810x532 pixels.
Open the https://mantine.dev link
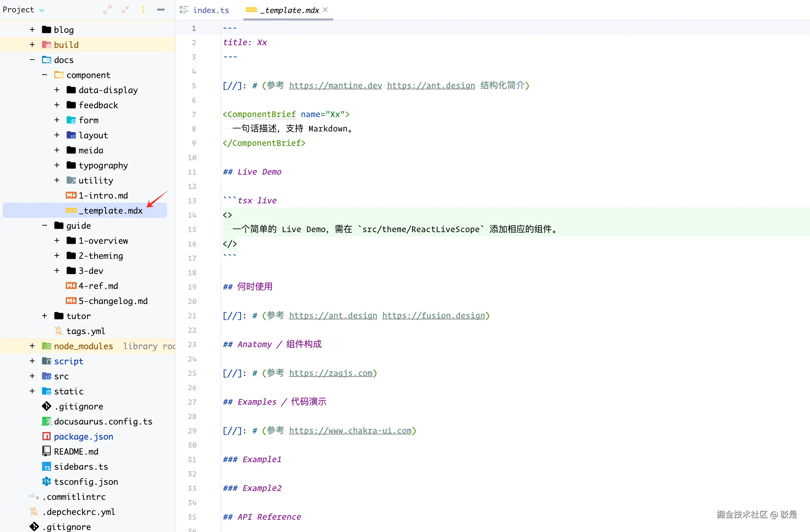click(335, 86)
